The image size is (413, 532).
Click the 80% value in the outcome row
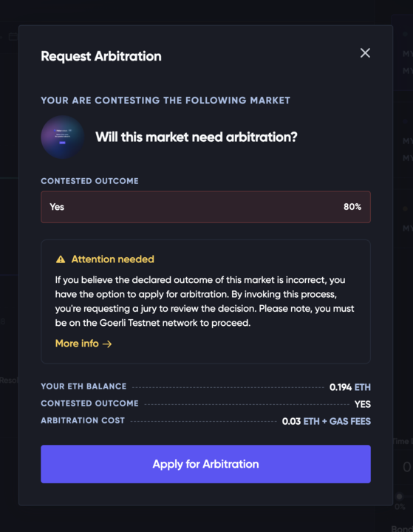point(352,207)
